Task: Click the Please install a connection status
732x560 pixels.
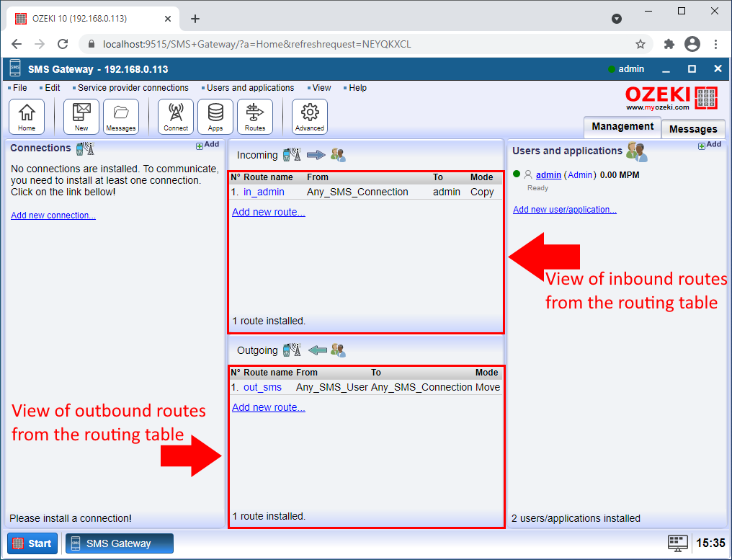Action: [71, 518]
